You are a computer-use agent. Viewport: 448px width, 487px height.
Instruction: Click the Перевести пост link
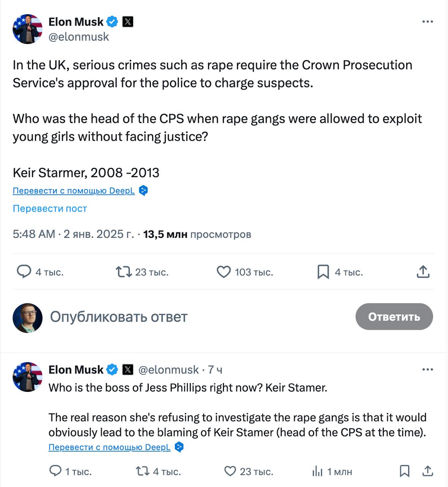point(50,208)
